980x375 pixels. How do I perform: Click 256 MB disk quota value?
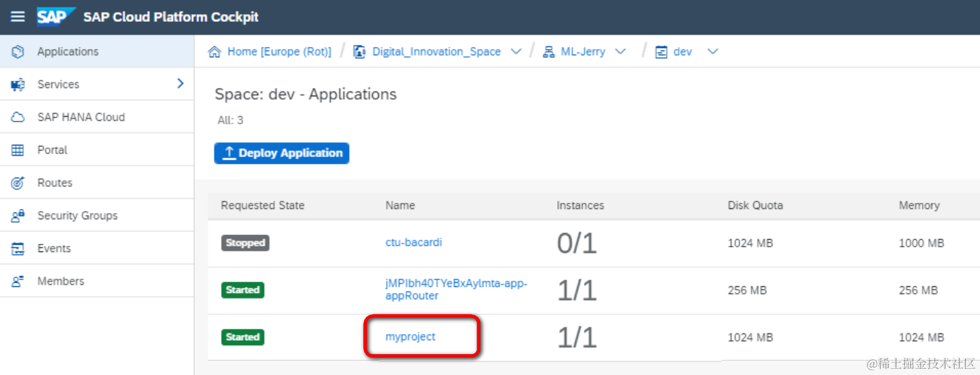(747, 290)
